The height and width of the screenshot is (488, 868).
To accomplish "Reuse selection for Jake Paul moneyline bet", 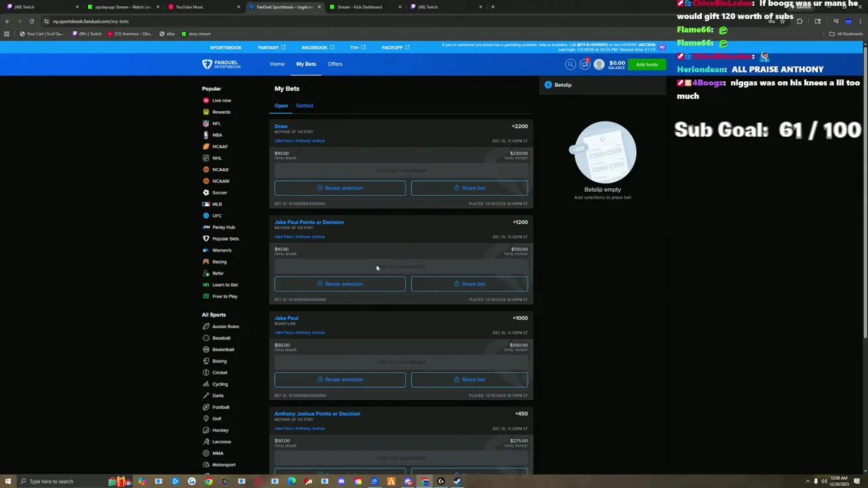I will pyautogui.click(x=340, y=380).
